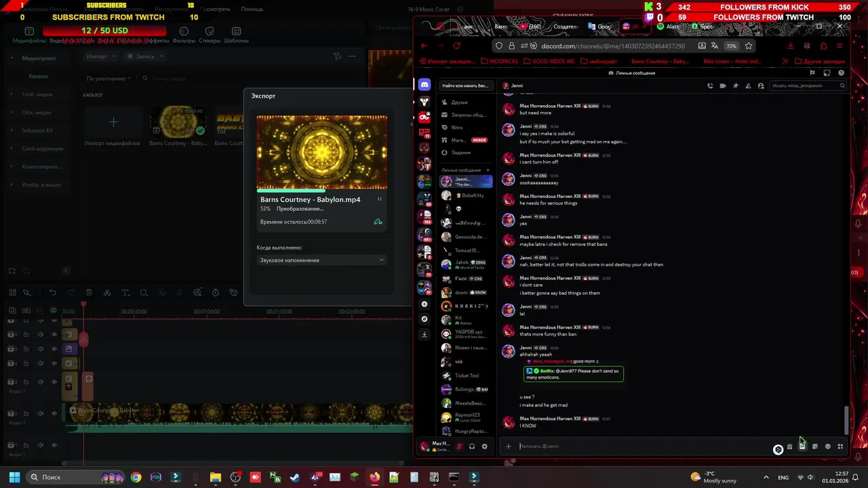Add a server with the plus icon

425,304
